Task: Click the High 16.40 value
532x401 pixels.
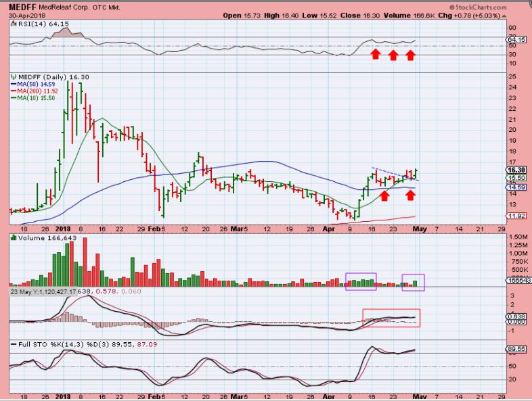Action: pos(282,16)
